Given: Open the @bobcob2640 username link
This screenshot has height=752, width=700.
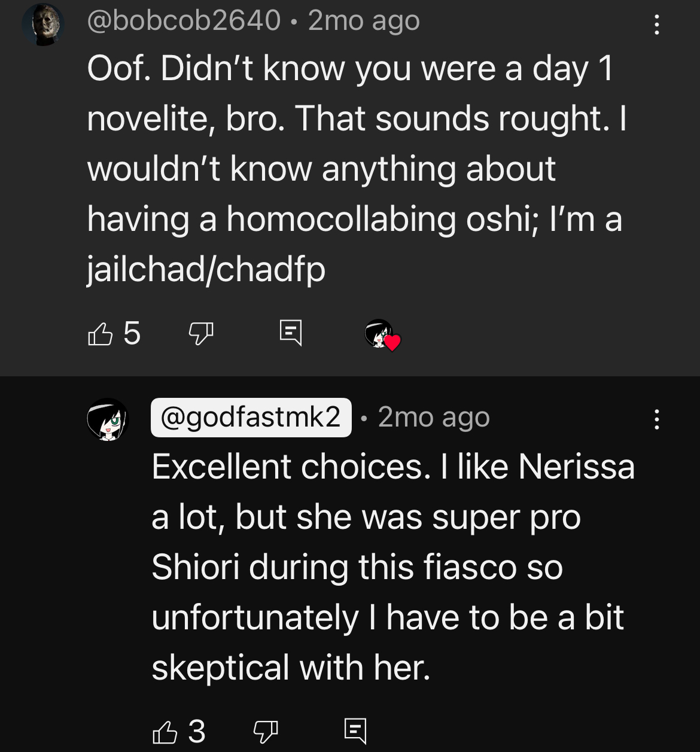Looking at the screenshot, I should point(184,21).
